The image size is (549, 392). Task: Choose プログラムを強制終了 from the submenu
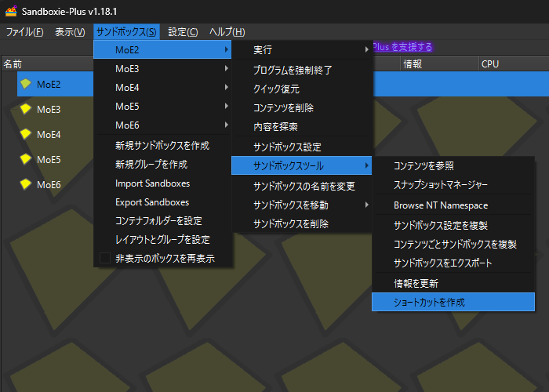pyautogui.click(x=301, y=70)
